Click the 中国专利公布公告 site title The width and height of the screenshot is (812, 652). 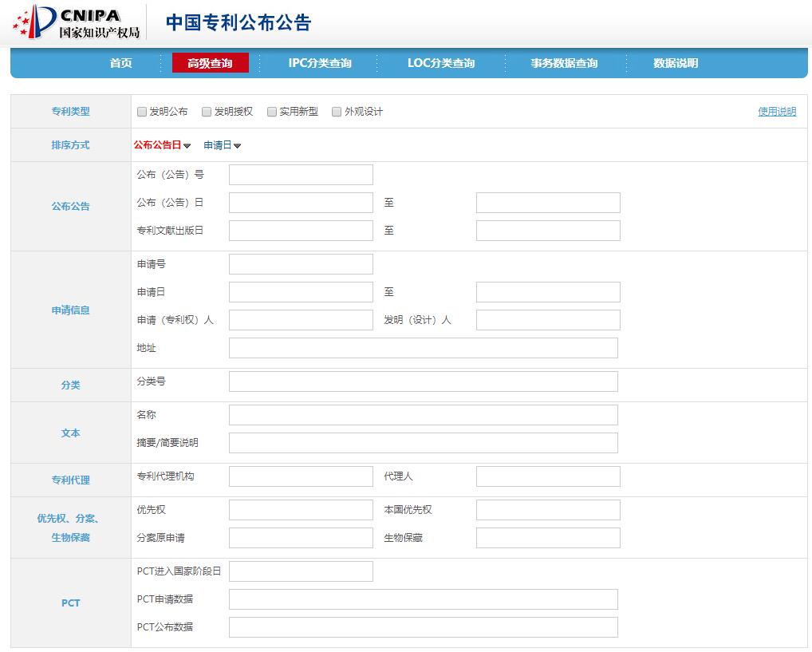tap(238, 23)
